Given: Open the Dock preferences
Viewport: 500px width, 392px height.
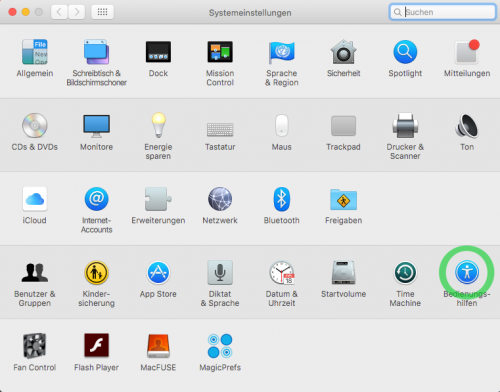Looking at the screenshot, I should click(158, 52).
